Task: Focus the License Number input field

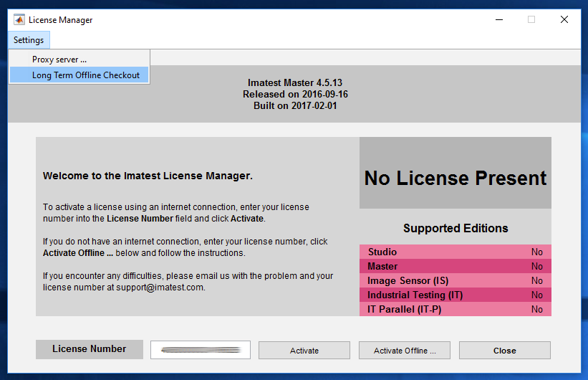Action: [x=201, y=350]
